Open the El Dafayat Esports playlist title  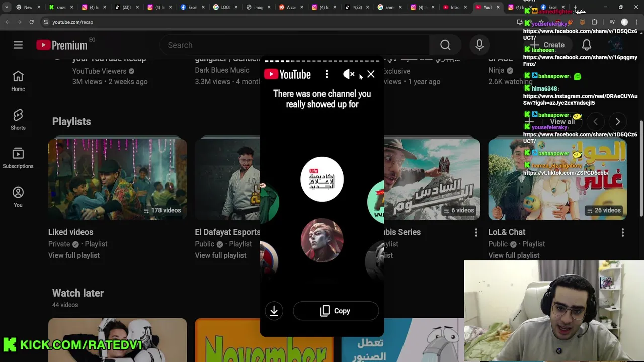(227, 232)
